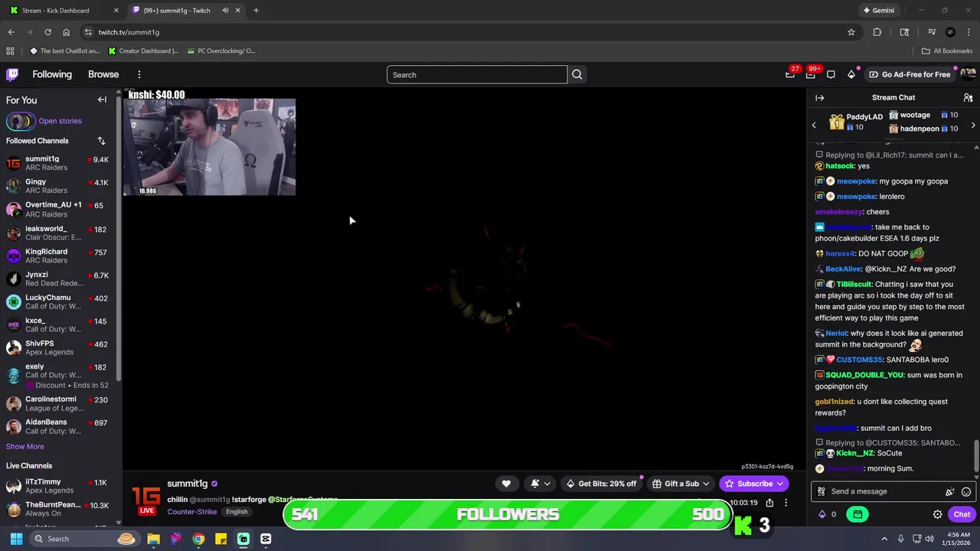Open the Browse tab
Image resolution: width=980 pixels, height=551 pixels.
(x=103, y=74)
